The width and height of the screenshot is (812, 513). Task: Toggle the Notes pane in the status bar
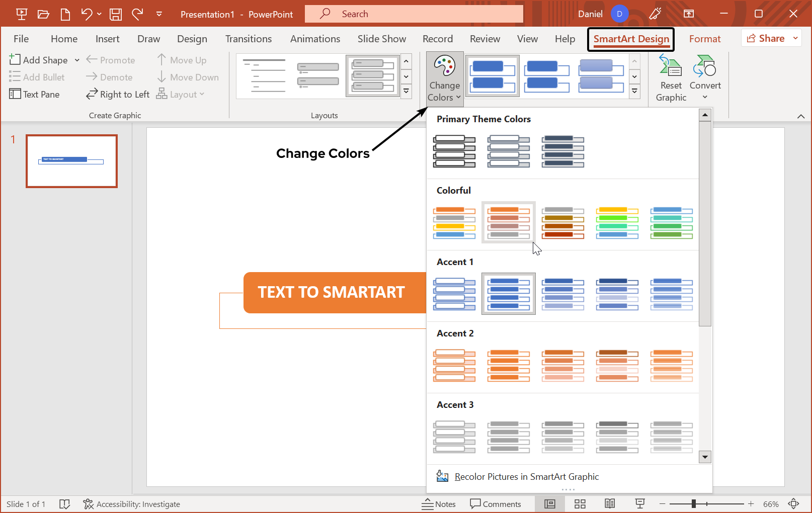[x=439, y=503]
